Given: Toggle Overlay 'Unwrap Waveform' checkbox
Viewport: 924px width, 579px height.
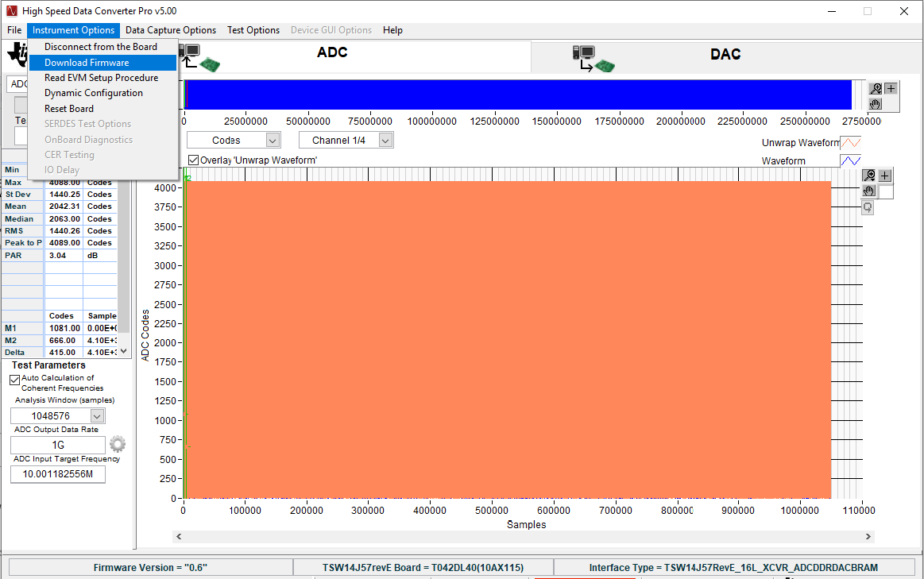Looking at the screenshot, I should coord(193,160).
